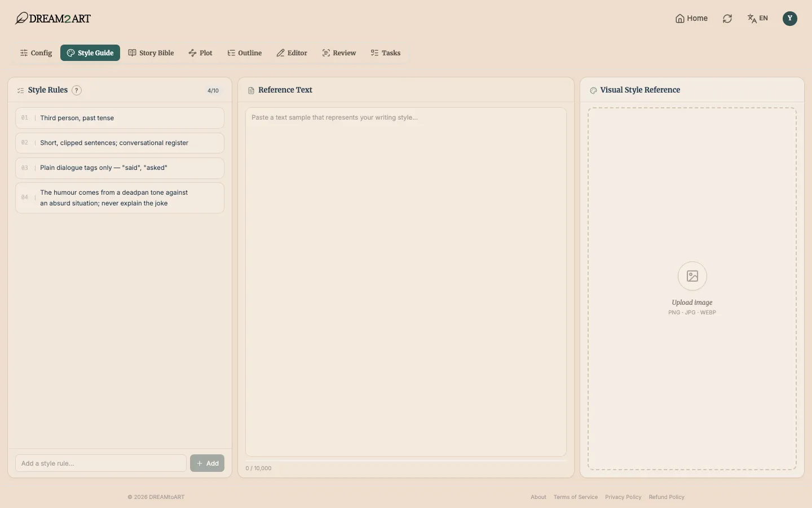Click the rule number 04 handle
The image size is (812, 508).
tap(25, 198)
